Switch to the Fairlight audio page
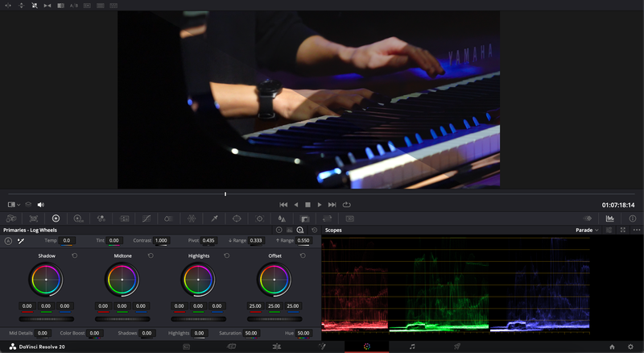 (x=412, y=347)
